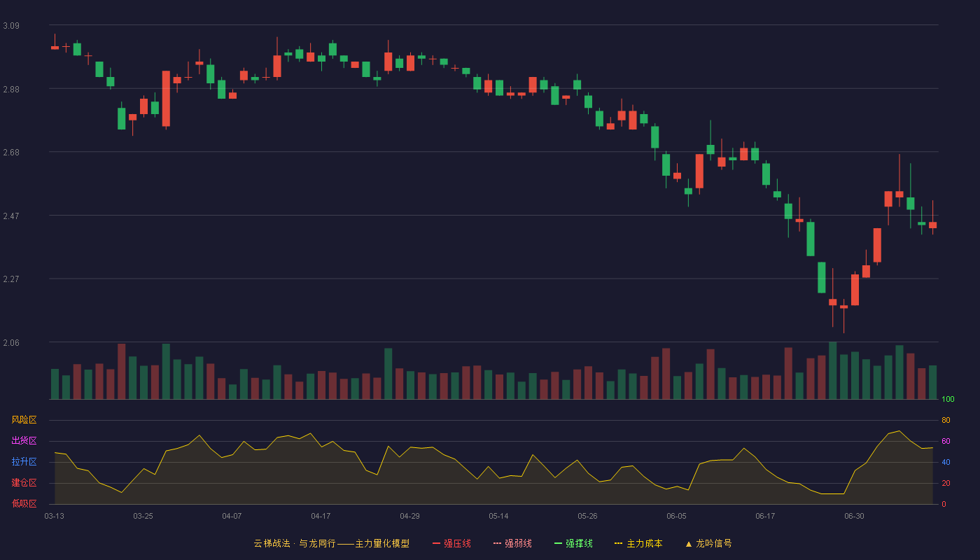This screenshot has width=980, height=560.
Task: Click the 龙吟信号 triangle legend icon
Action: (688, 544)
